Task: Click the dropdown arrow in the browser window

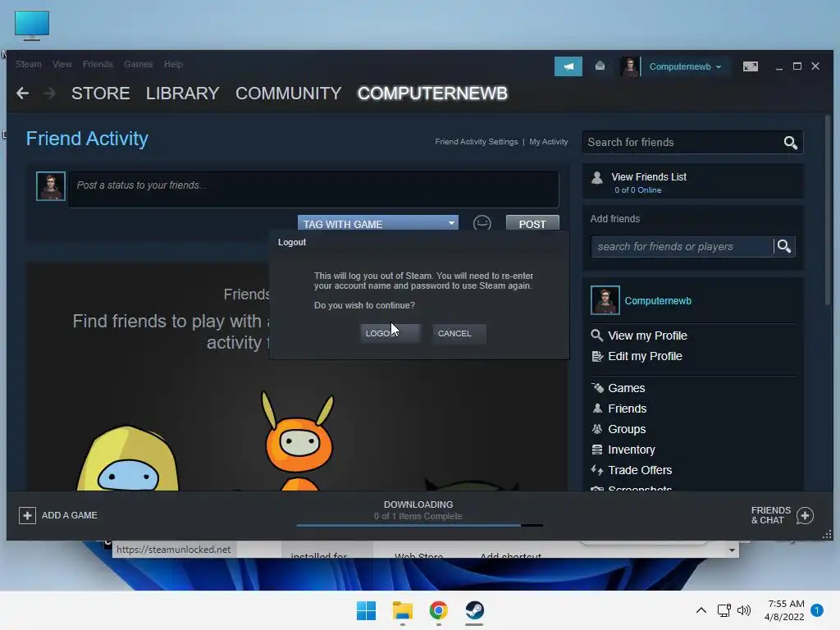Action: [x=732, y=550]
